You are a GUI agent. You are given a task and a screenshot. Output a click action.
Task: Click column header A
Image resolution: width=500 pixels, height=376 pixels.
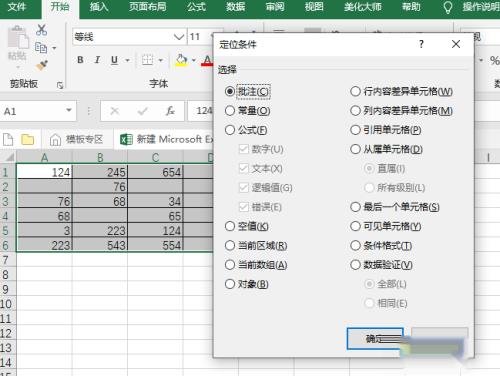[x=44, y=157]
